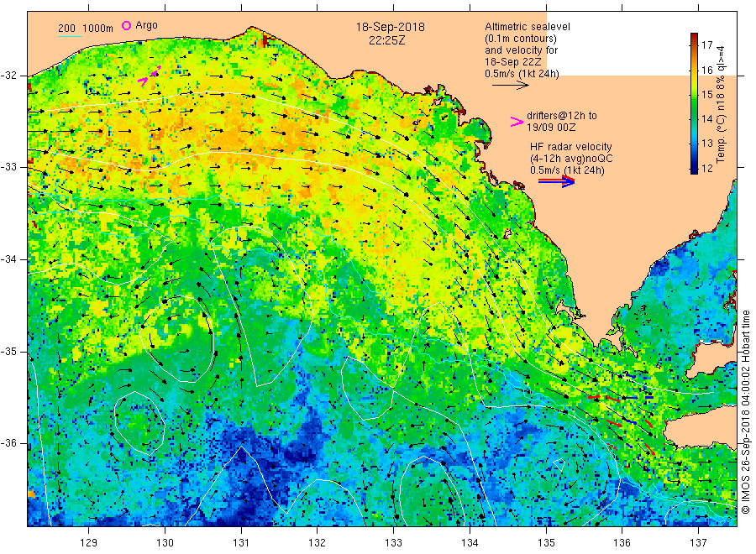Click the magenta drifter arrowhead legend symbol
This screenshot has height=554, width=756.
click(x=517, y=122)
